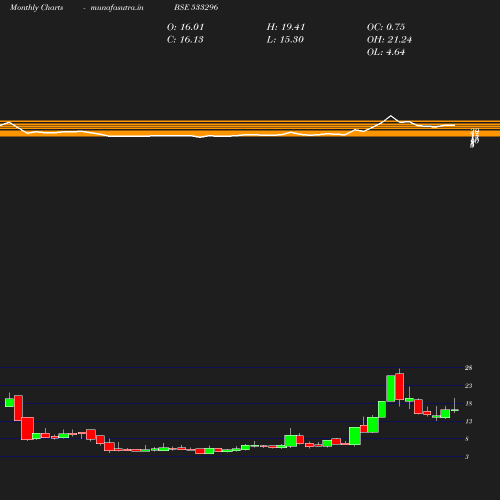This screenshot has height=500, width=500.
Task: Select the open price 'O: 16.01'
Action: (185, 27)
